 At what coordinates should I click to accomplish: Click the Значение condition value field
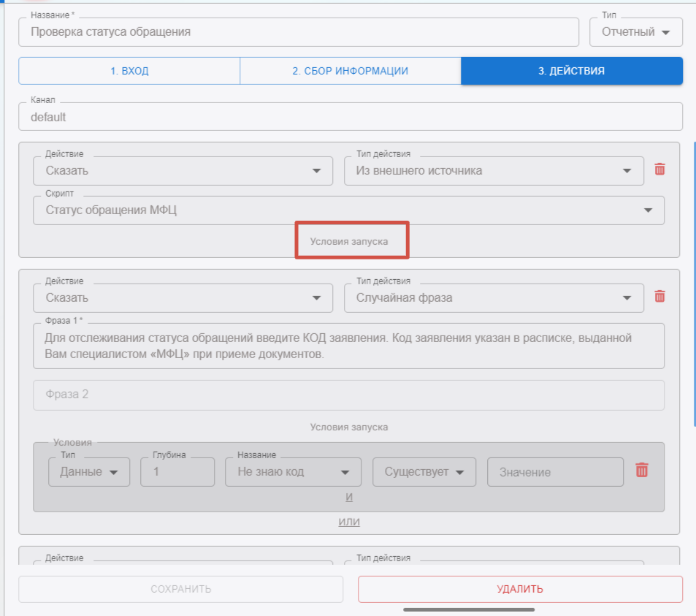click(x=555, y=472)
